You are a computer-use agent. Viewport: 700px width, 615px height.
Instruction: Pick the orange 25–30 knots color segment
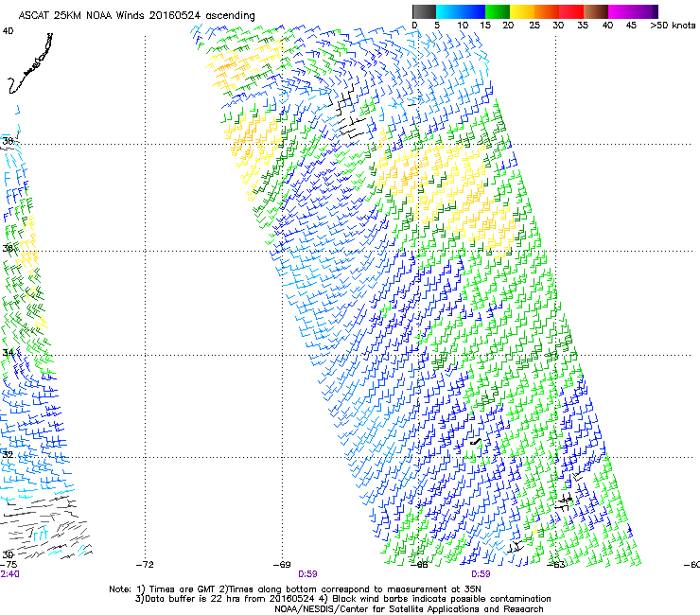[547, 11]
